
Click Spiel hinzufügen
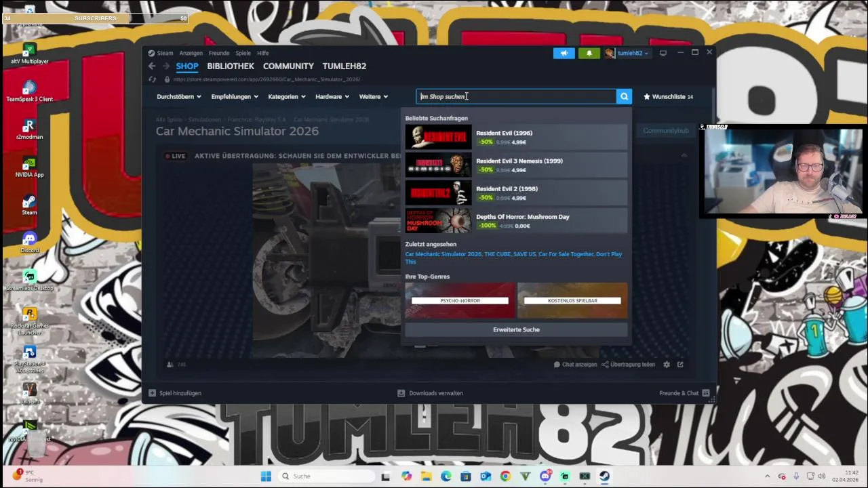coord(175,393)
